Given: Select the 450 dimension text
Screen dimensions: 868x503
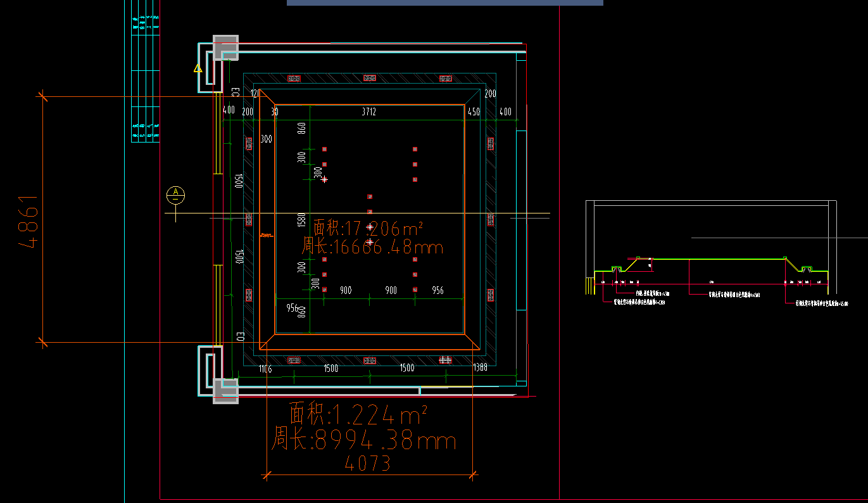Looking at the screenshot, I should (474, 111).
